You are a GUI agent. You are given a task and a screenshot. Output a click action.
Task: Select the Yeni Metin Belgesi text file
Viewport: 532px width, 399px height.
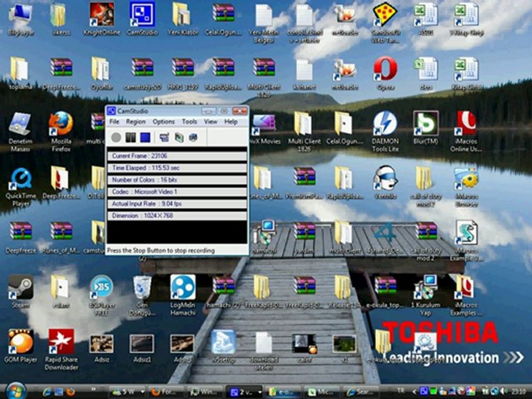(264, 23)
